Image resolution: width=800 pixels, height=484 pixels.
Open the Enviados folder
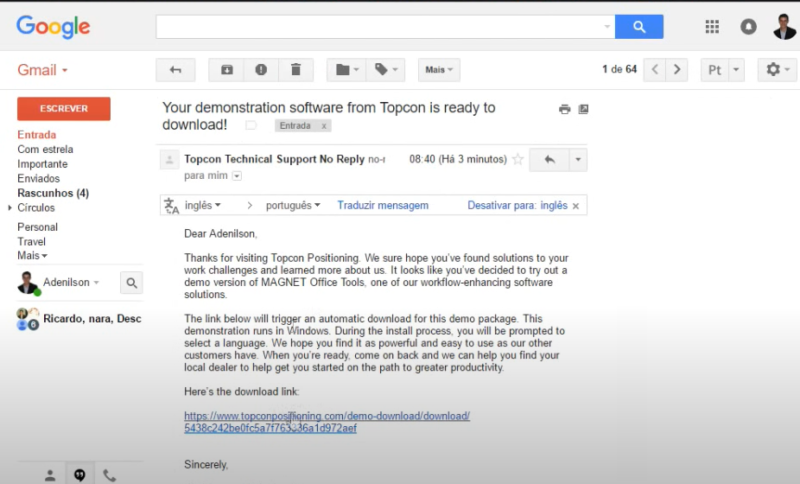click(38, 178)
